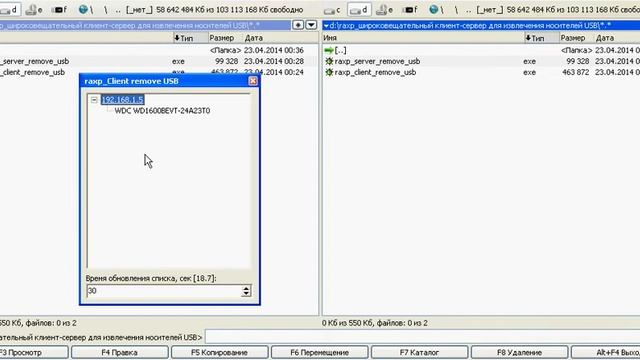The width and height of the screenshot is (640, 360).
Task: Sort right panel by Дата column
Action: click(x=617, y=38)
